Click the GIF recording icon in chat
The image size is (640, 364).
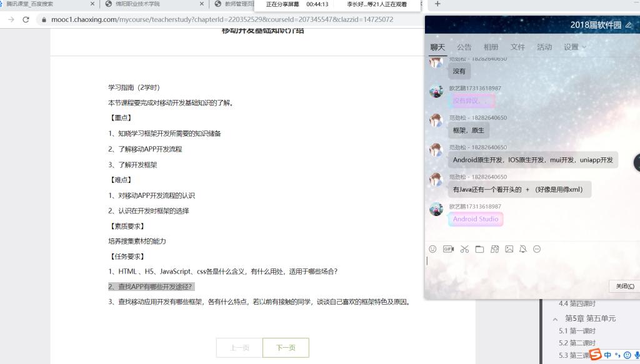pyautogui.click(x=448, y=249)
